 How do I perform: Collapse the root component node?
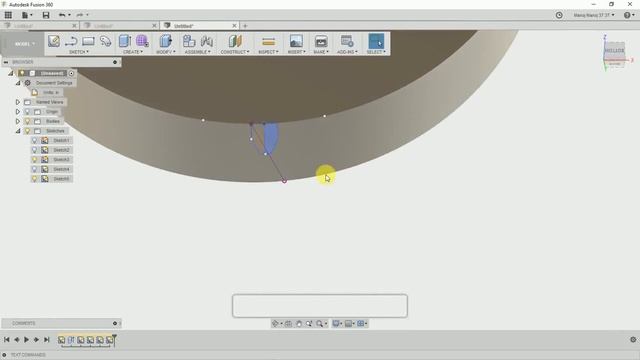click(x=11, y=73)
